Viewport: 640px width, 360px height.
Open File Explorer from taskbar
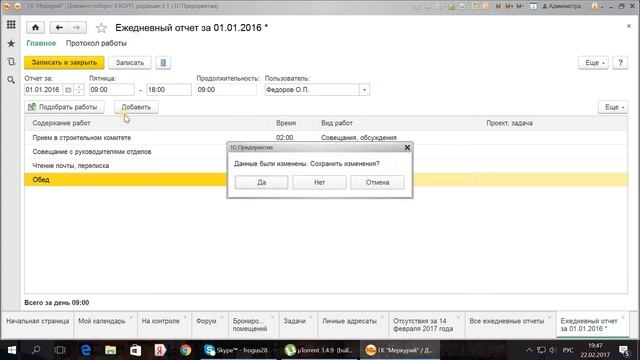pos(111,350)
